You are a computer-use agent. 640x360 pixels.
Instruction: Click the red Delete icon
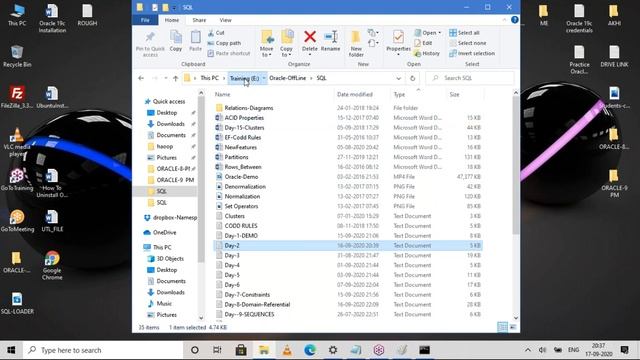pyautogui.click(x=310, y=37)
